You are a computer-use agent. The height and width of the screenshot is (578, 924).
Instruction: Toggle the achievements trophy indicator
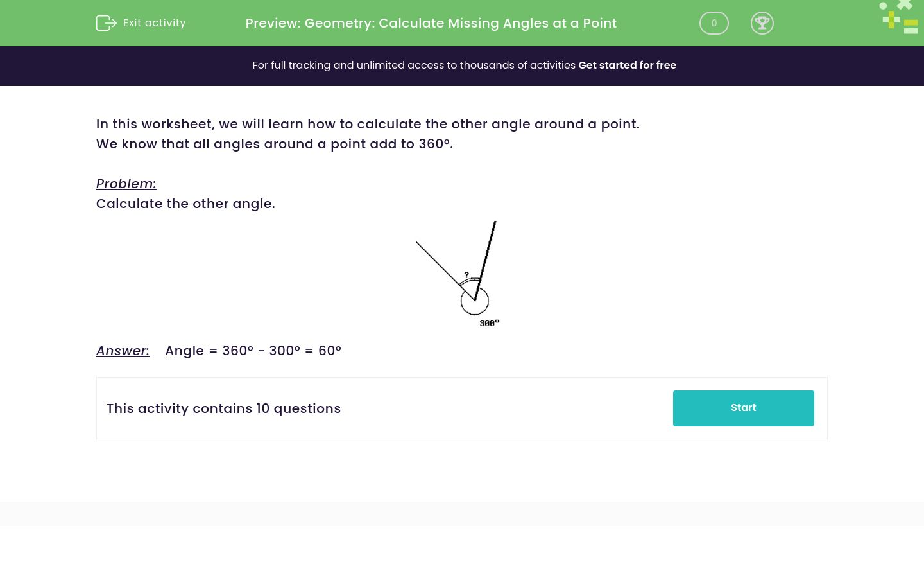click(x=762, y=23)
